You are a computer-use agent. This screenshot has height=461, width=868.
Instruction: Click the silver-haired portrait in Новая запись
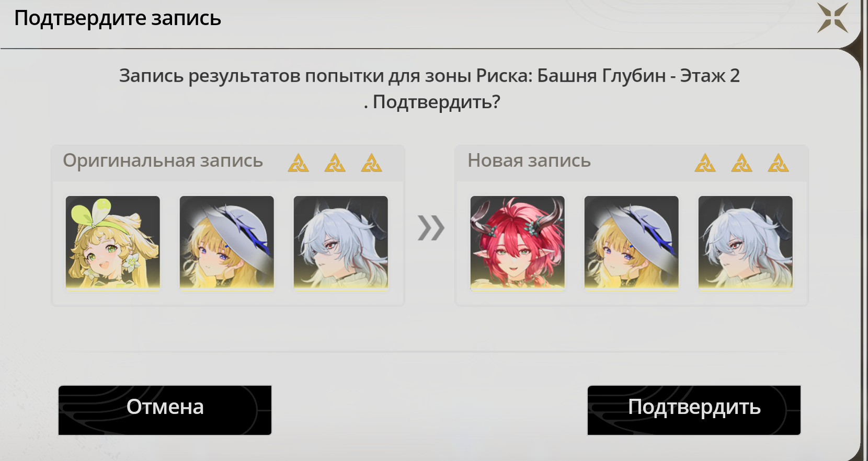click(x=746, y=243)
